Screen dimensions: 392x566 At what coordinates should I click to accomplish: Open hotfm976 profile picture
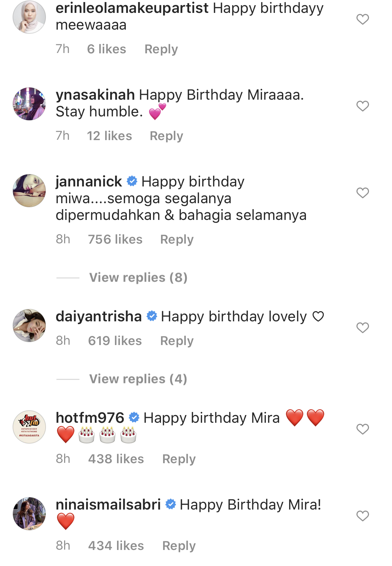click(29, 427)
